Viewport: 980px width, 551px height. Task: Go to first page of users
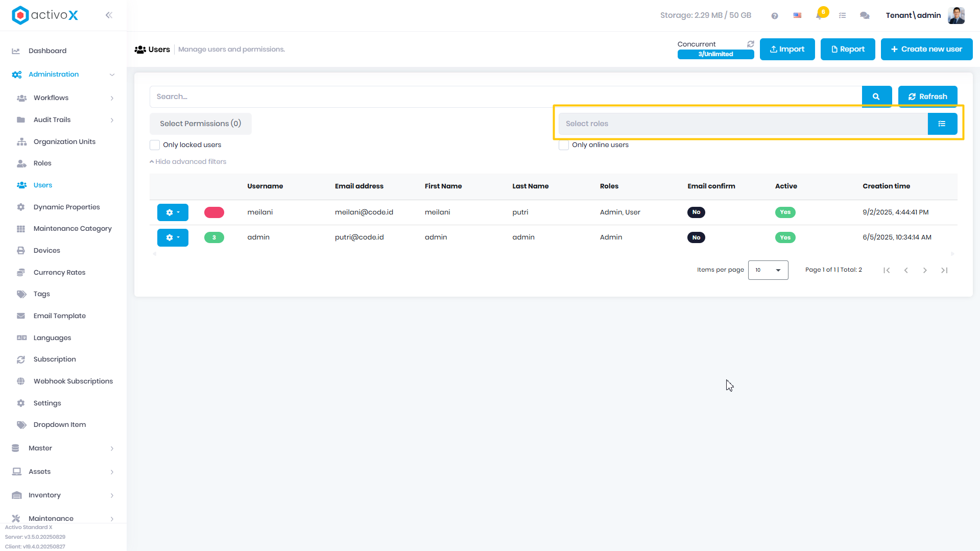pos(887,270)
